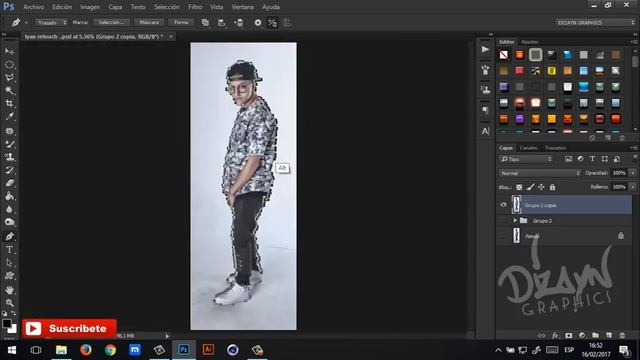Screen dimensions: 640x360
Task: Select the Crop tool
Action: pos(9,104)
